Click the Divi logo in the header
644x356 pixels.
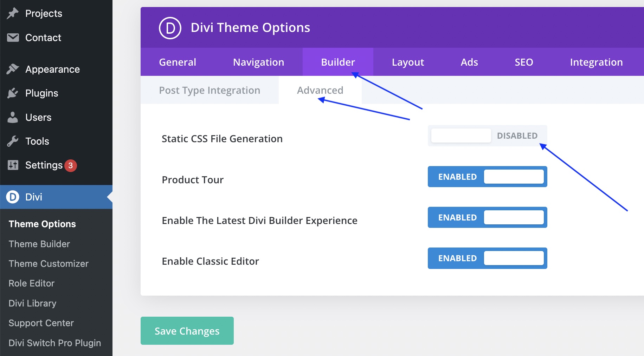click(170, 27)
